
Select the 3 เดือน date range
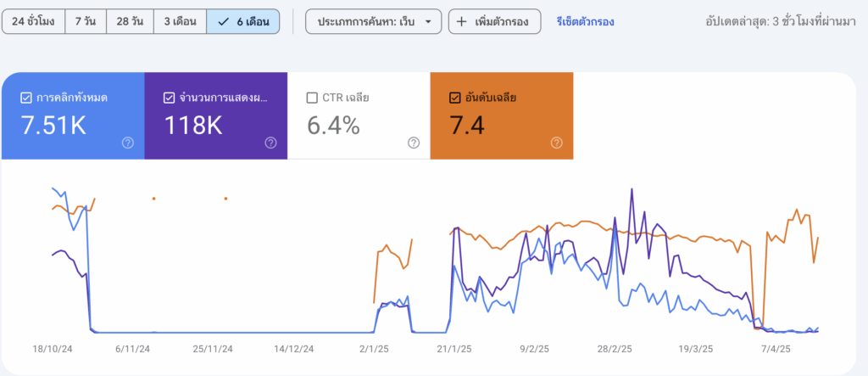click(180, 22)
